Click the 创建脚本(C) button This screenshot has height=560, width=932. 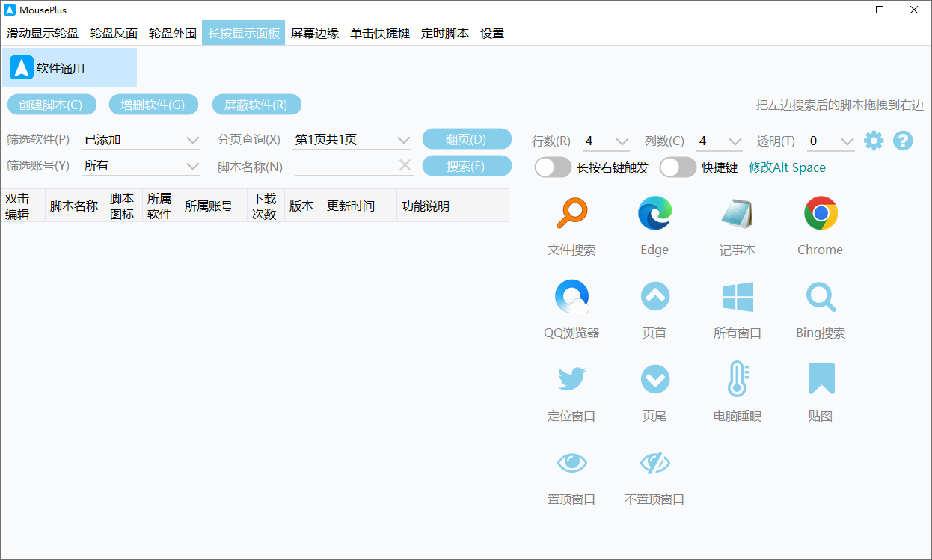(x=52, y=104)
